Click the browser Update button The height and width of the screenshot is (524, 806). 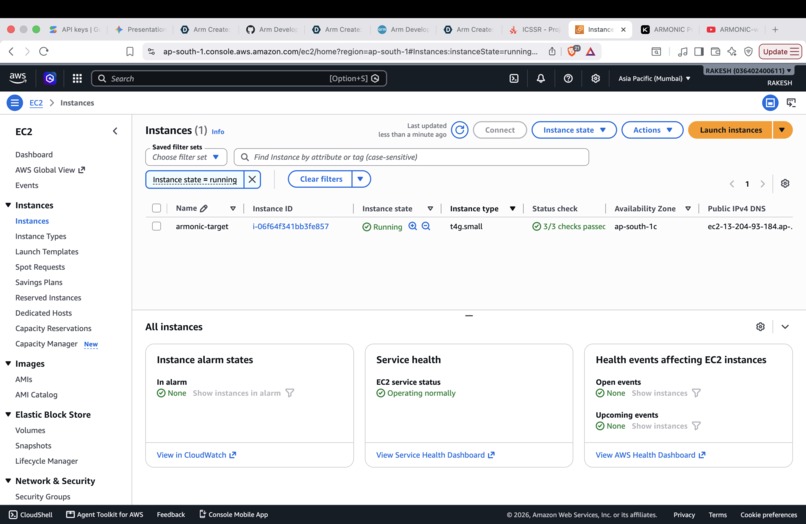(x=780, y=51)
